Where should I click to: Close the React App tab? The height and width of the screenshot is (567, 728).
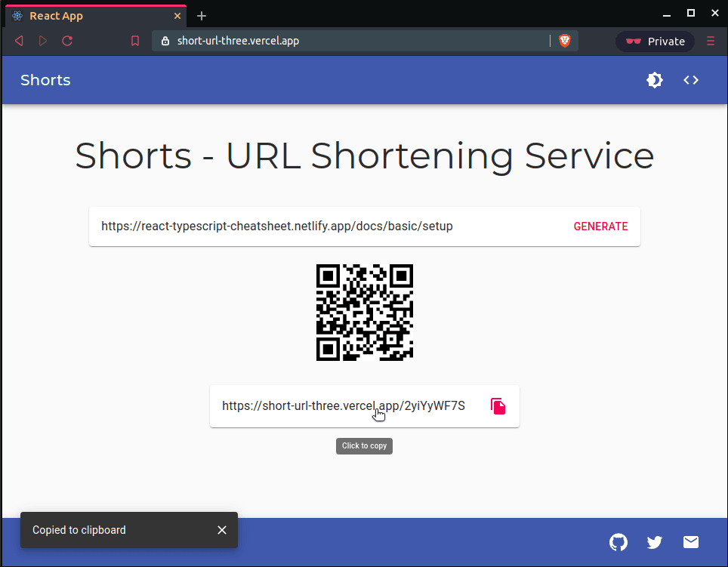click(x=178, y=16)
